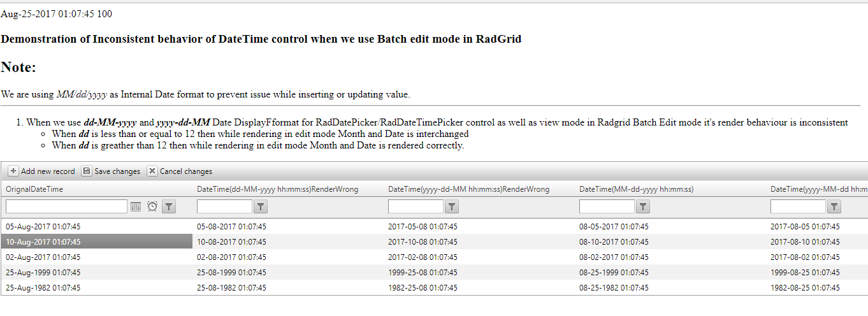868x316 pixels.
Task: Click filter funnel for MM-dd-yyyy column
Action: click(643, 206)
